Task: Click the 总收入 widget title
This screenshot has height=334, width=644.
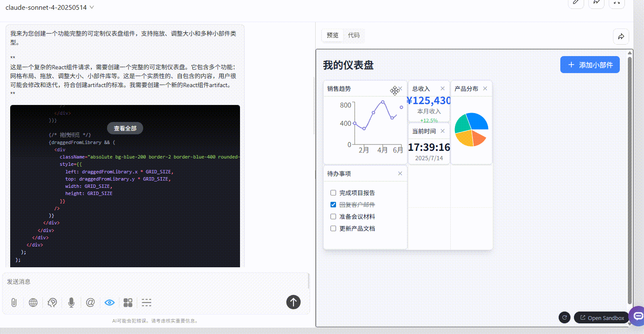Action: 421,88
